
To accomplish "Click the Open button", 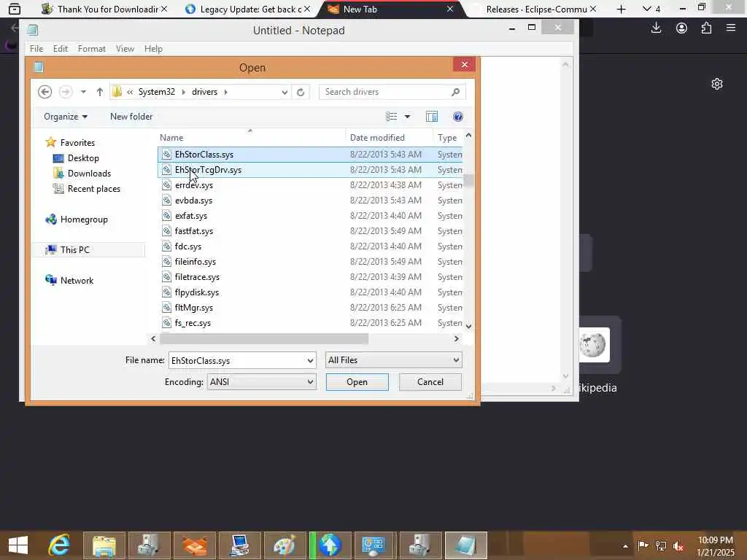I will click(x=357, y=382).
